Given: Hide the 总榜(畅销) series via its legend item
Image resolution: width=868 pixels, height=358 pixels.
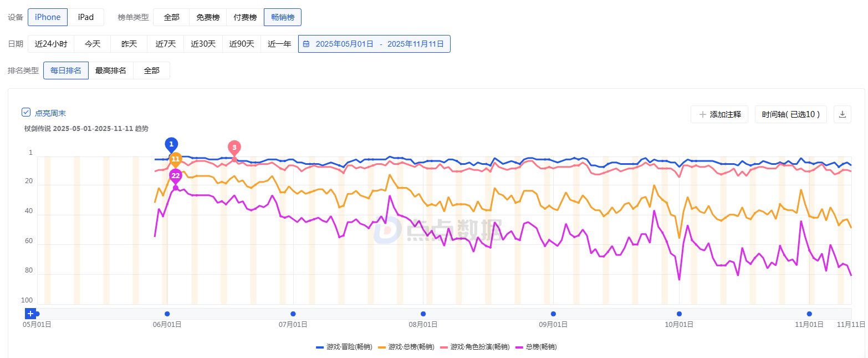Looking at the screenshot, I should point(535,346).
